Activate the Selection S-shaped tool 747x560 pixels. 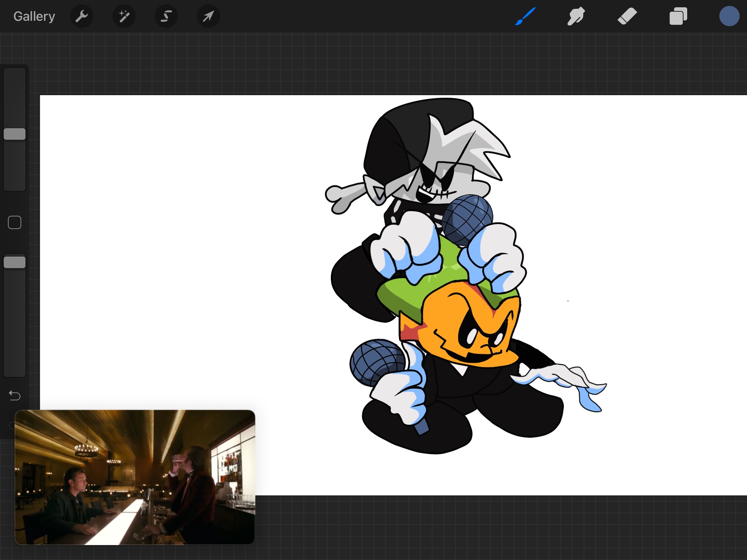(166, 16)
